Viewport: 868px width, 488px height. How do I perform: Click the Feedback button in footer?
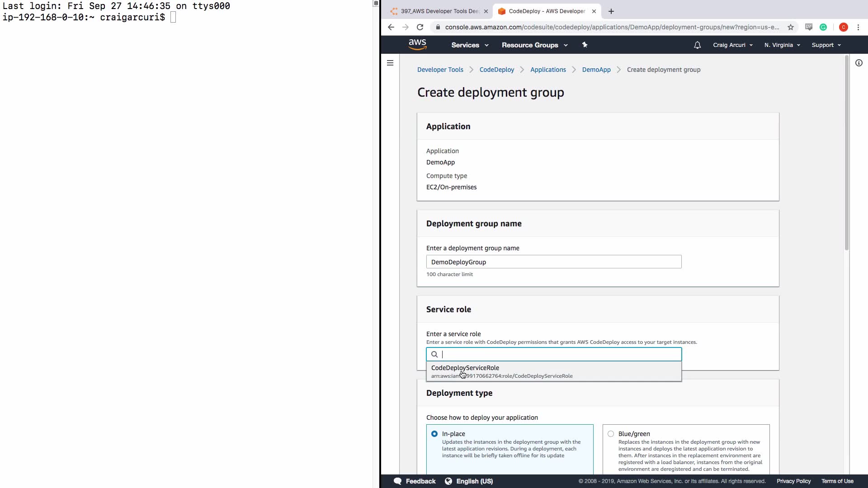415,481
